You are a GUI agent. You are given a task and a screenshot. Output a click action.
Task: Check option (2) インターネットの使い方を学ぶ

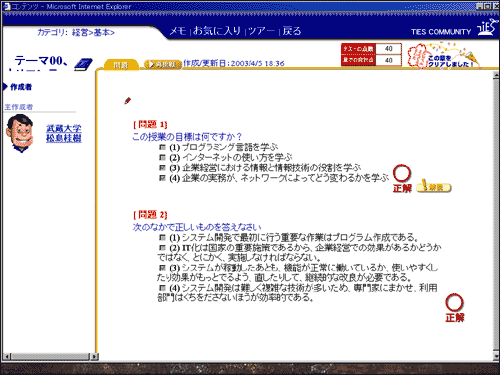(x=162, y=157)
